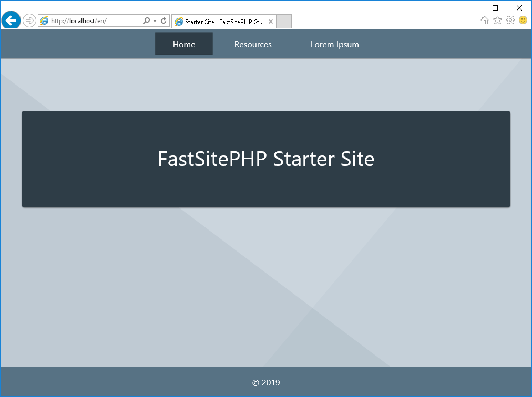Go back using the blue back arrow
Image resolution: width=532 pixels, height=397 pixels.
click(x=11, y=20)
